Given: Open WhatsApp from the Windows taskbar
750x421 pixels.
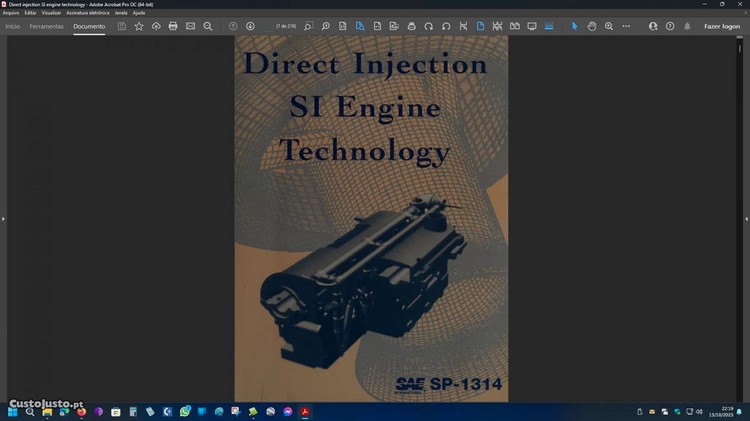Looking at the screenshot, I should point(185,411).
